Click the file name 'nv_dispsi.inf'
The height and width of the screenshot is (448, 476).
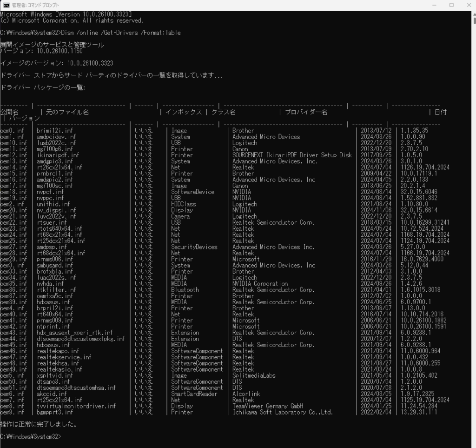[56, 210]
